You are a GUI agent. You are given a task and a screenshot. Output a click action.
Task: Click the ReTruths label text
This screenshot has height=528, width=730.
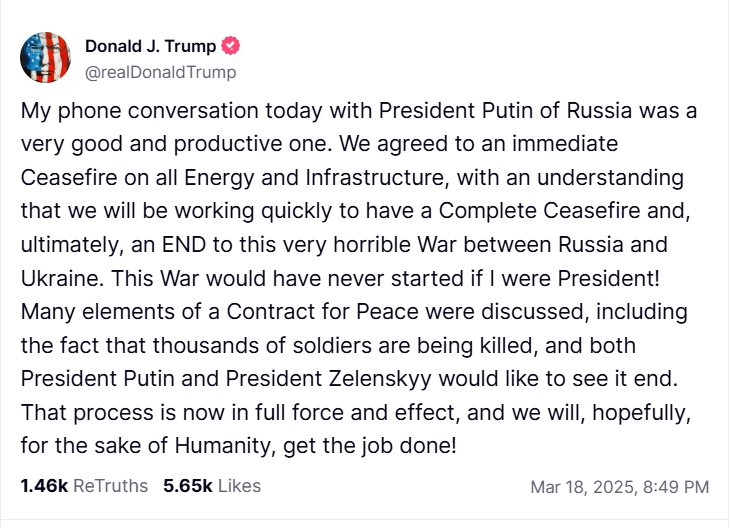110,486
